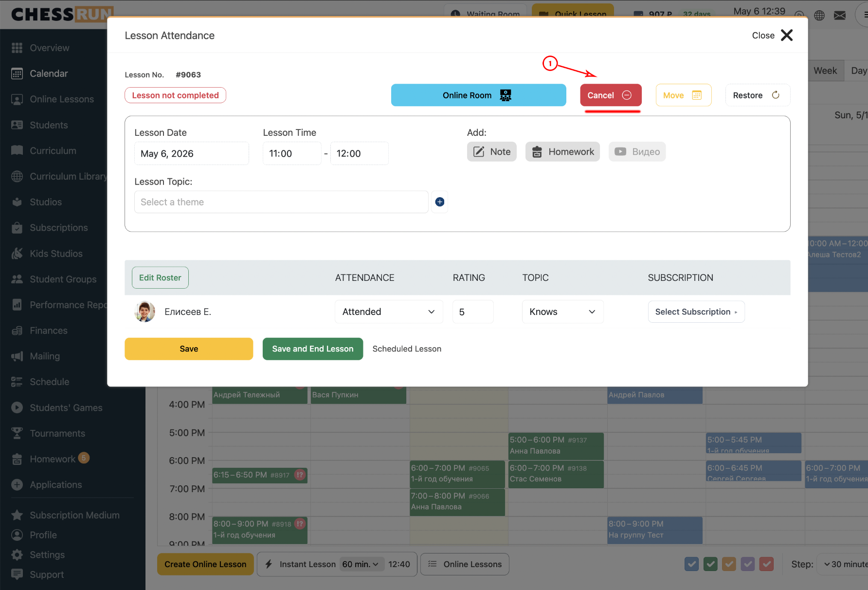Open the Online Lessons list button
The image size is (868, 590).
(x=465, y=564)
